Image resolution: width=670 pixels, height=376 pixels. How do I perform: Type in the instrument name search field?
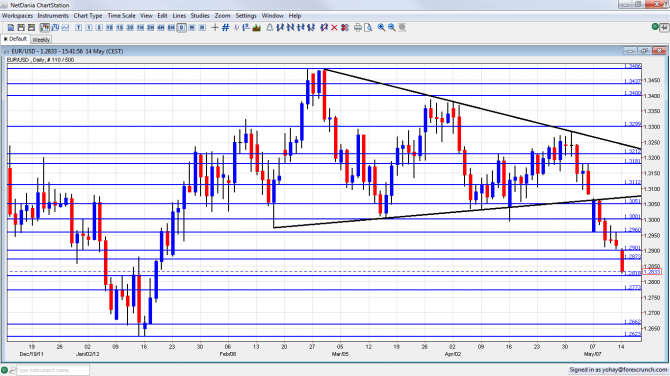click(x=53, y=370)
